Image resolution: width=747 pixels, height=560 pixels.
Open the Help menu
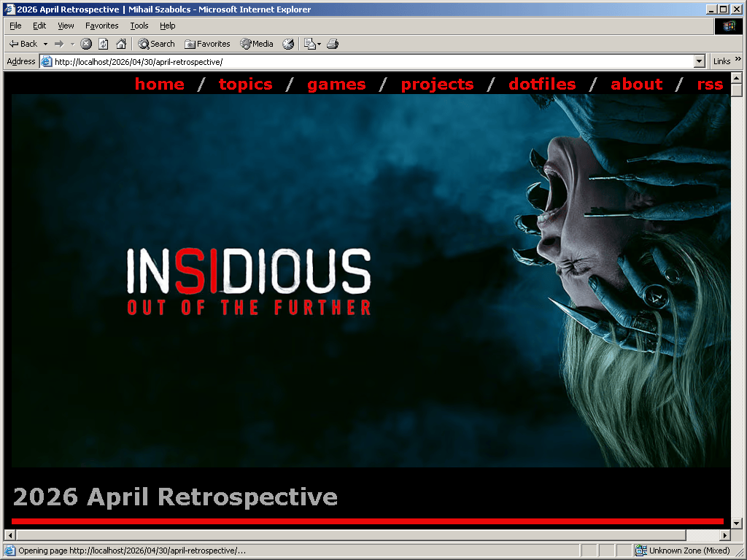(167, 26)
